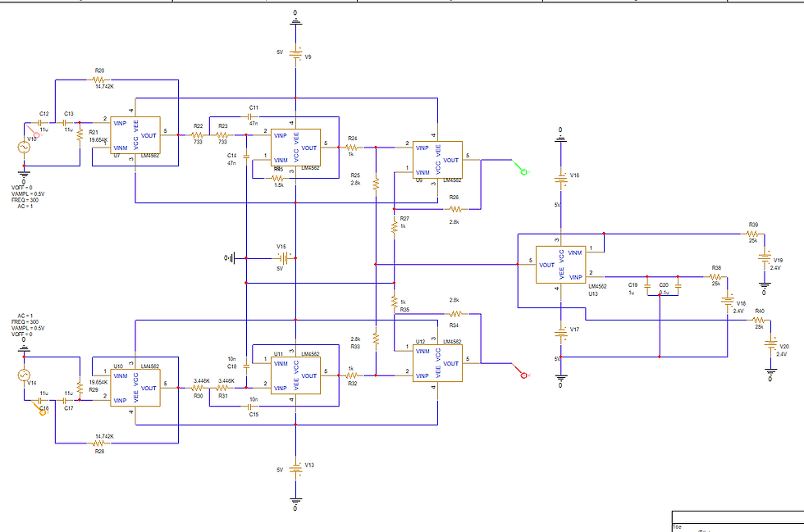Click the 2.8k value under R26
The image size is (804, 532).
[455, 222]
